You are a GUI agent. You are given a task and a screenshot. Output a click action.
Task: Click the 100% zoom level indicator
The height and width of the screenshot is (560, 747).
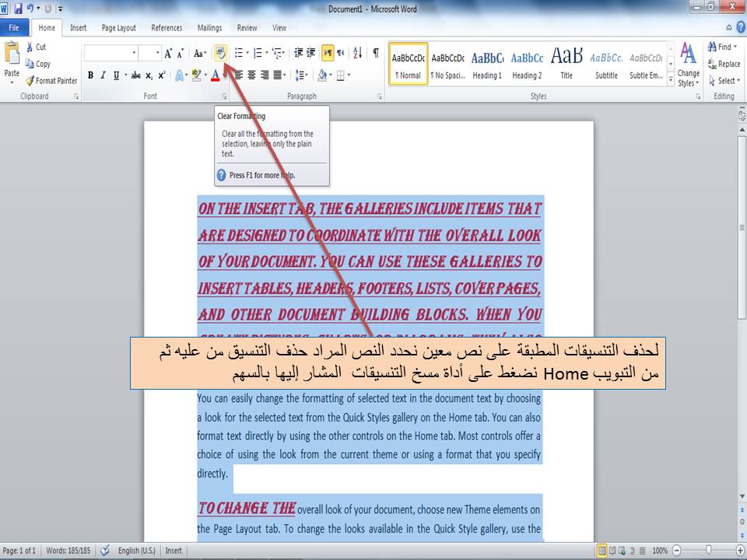(x=660, y=551)
